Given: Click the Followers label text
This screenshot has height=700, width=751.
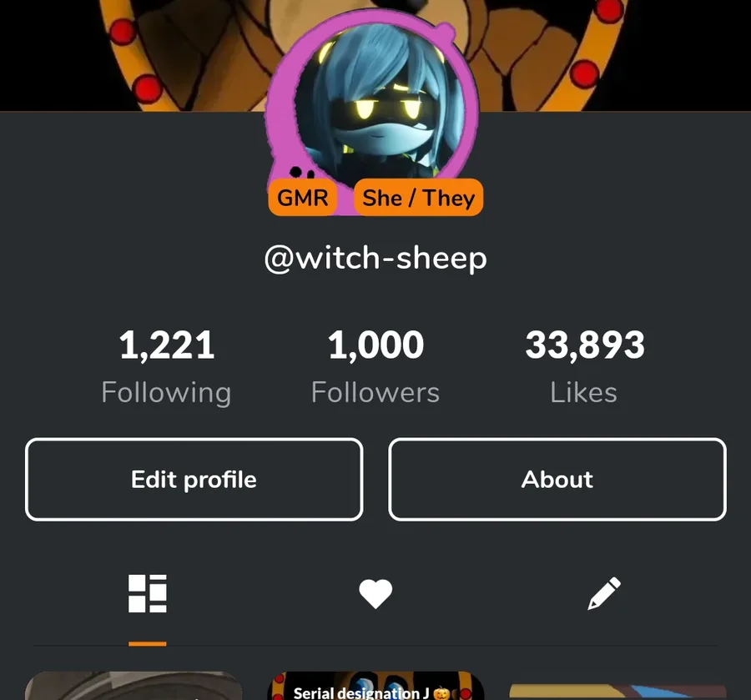Looking at the screenshot, I should tap(375, 393).
